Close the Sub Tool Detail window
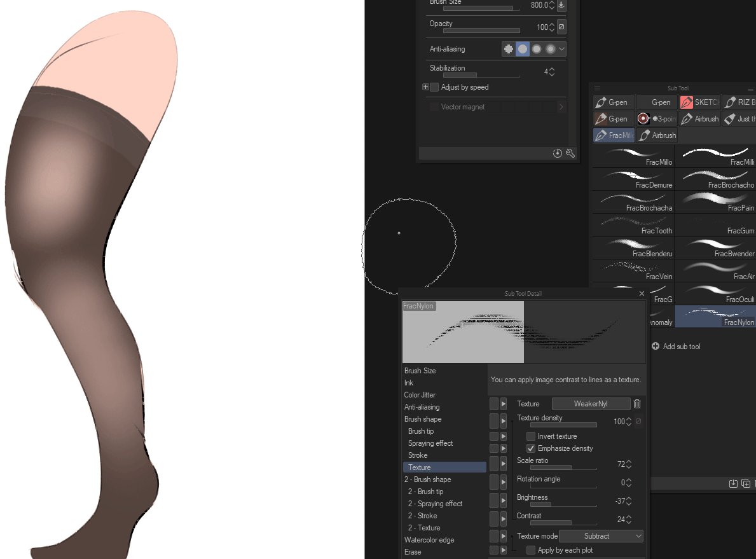The height and width of the screenshot is (559, 756). coord(642,293)
